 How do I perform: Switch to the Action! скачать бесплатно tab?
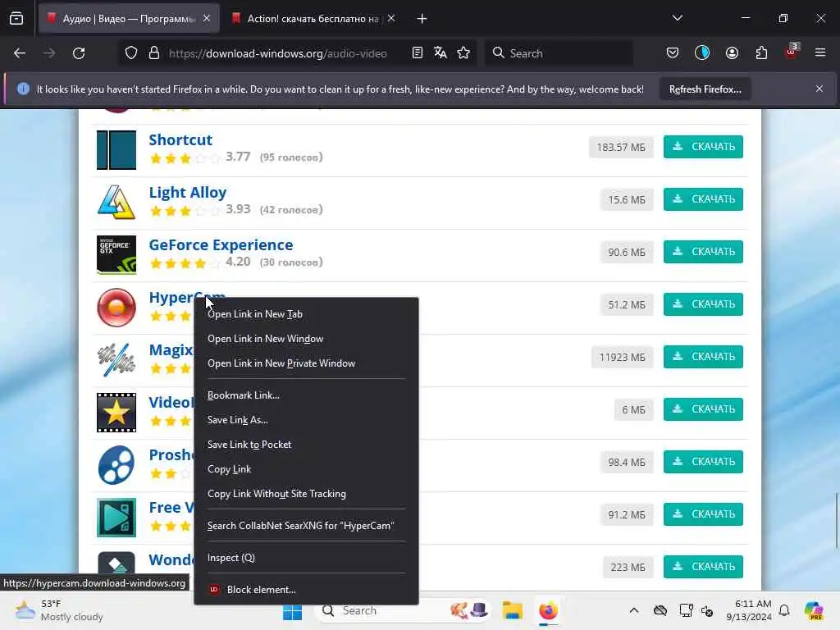click(312, 19)
